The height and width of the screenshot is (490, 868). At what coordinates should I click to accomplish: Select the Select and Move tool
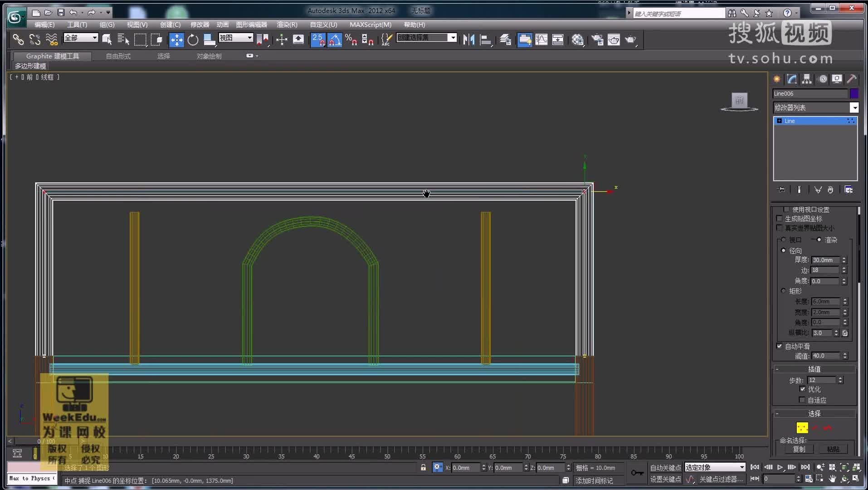pyautogui.click(x=176, y=39)
